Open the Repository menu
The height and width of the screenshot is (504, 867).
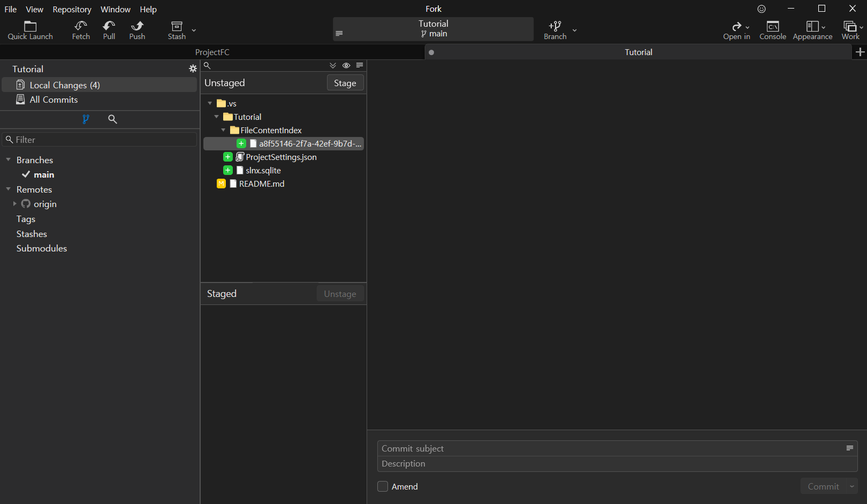(72, 9)
